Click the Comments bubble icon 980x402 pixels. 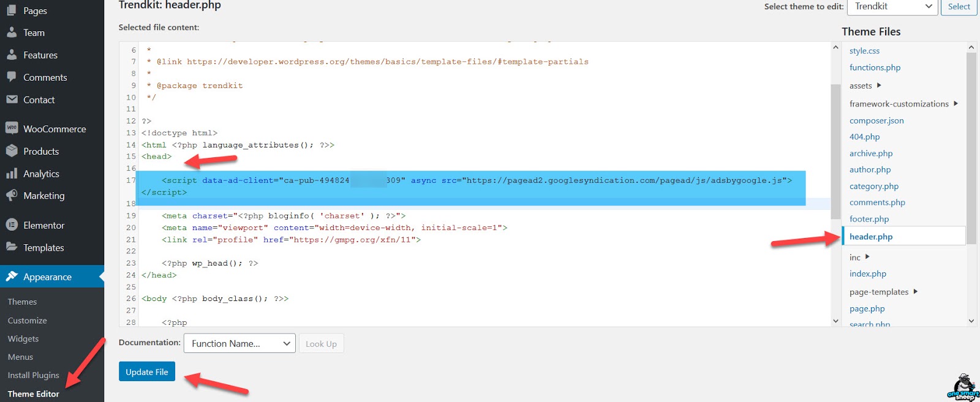(x=12, y=77)
